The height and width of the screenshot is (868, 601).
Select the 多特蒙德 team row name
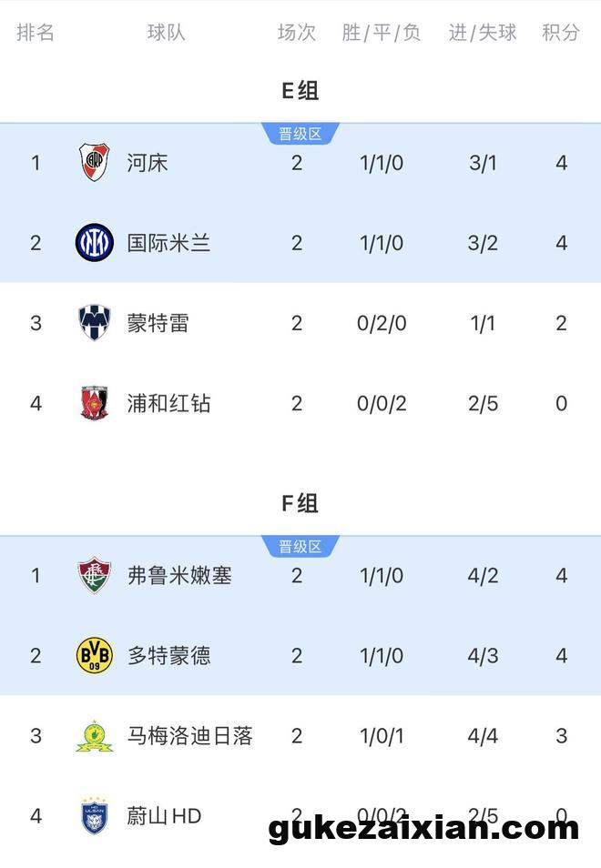(169, 655)
